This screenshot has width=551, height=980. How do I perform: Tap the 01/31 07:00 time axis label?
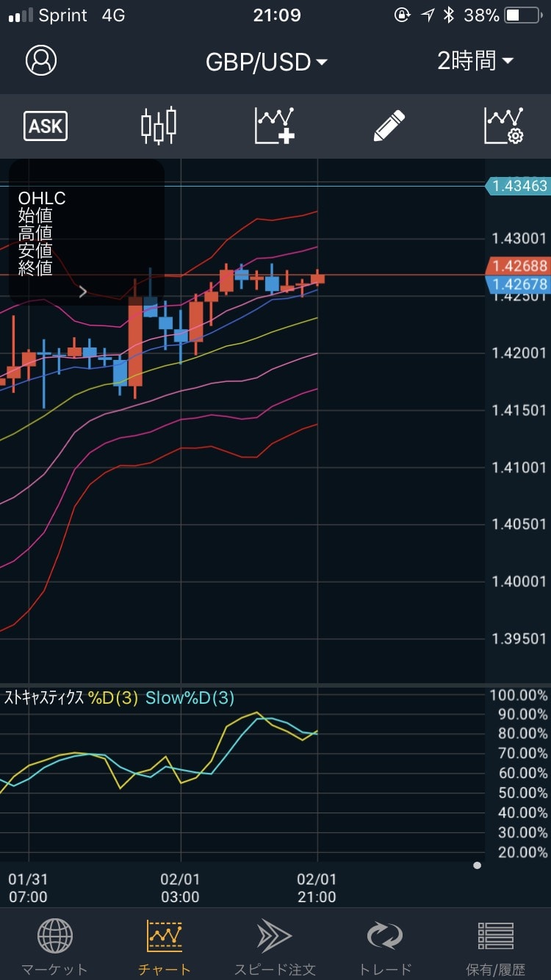tap(28, 887)
